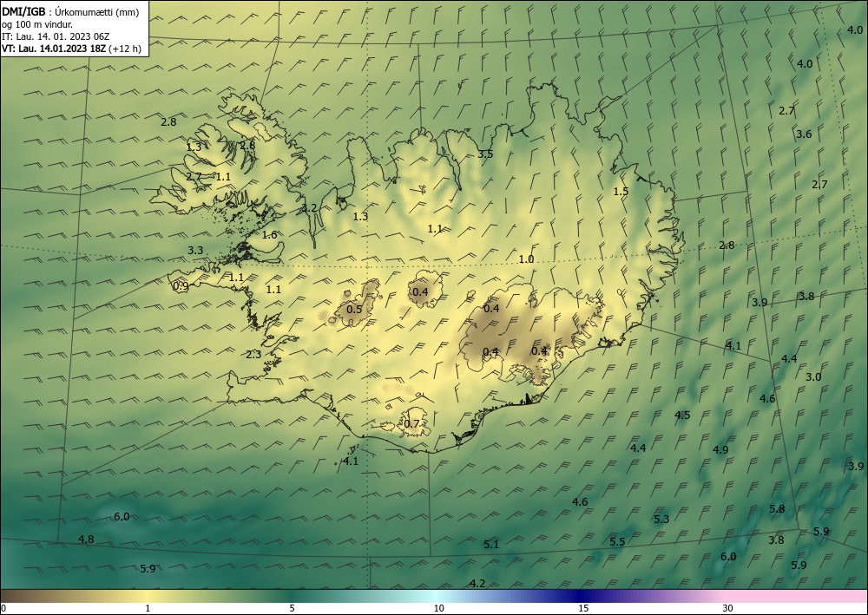This screenshot has height=615, width=868.
Task: Select the 0.5 value inside the glacier outline
Action: tap(354, 309)
